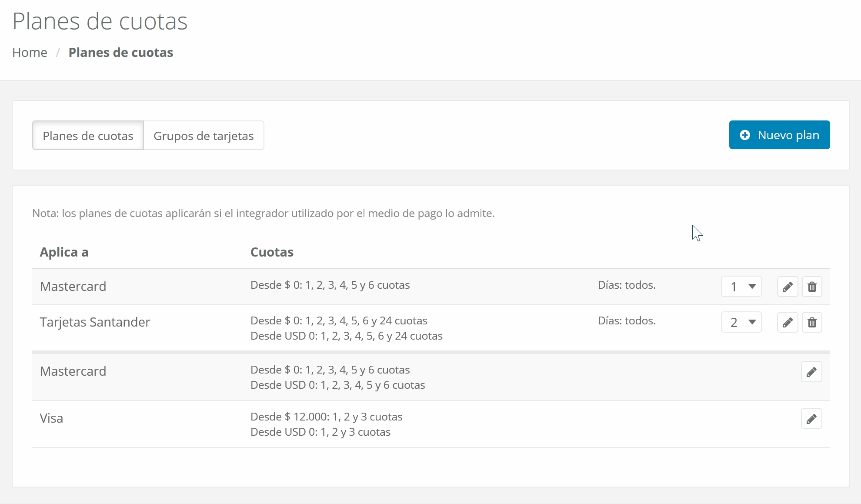Click Días: todos text in Mastercard row
861x504 pixels.
point(627,285)
